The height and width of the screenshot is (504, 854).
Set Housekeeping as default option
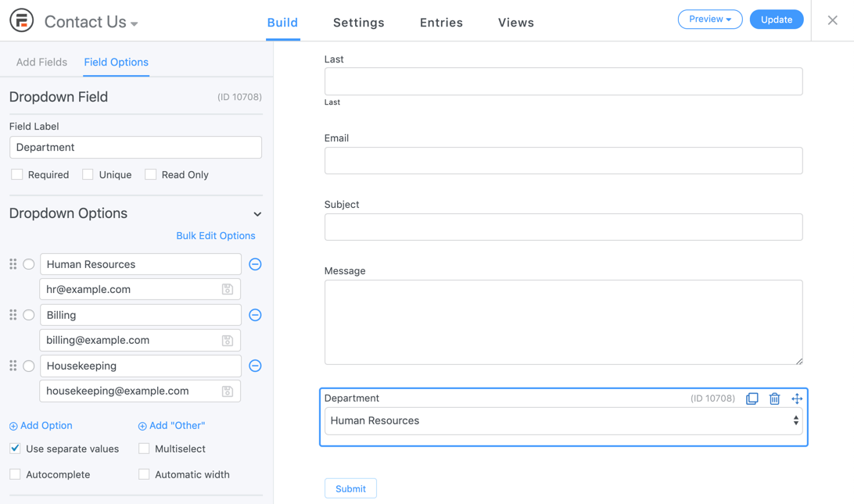pyautogui.click(x=29, y=366)
